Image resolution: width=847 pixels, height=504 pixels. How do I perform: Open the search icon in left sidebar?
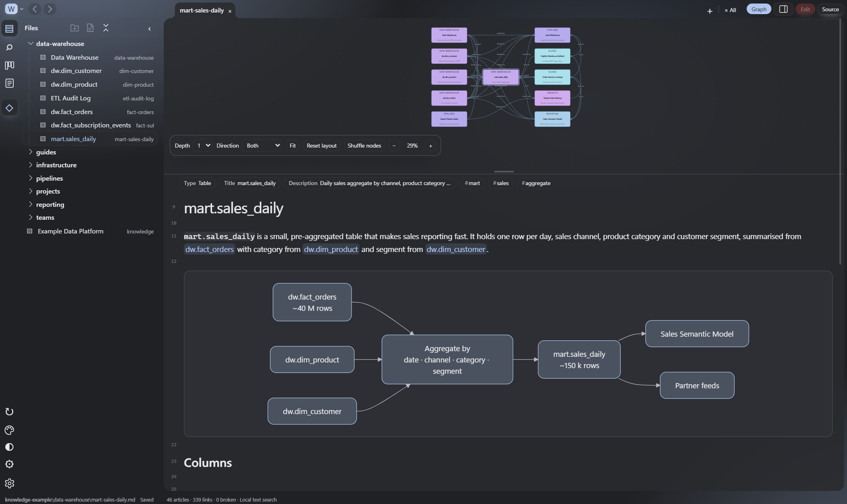click(9, 48)
